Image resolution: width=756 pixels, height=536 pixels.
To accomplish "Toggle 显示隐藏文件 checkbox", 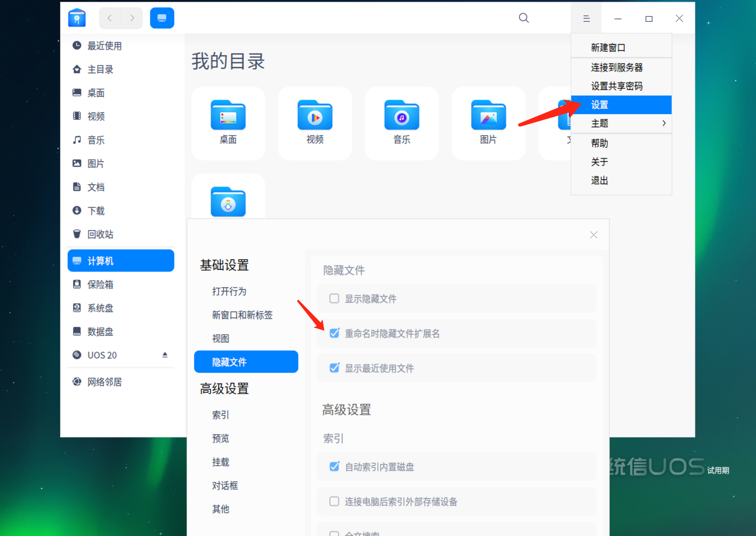I will 335,298.
